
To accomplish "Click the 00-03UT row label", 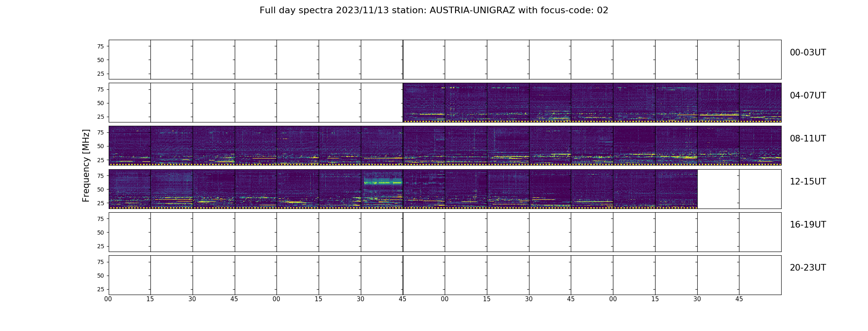I will pyautogui.click(x=808, y=53).
